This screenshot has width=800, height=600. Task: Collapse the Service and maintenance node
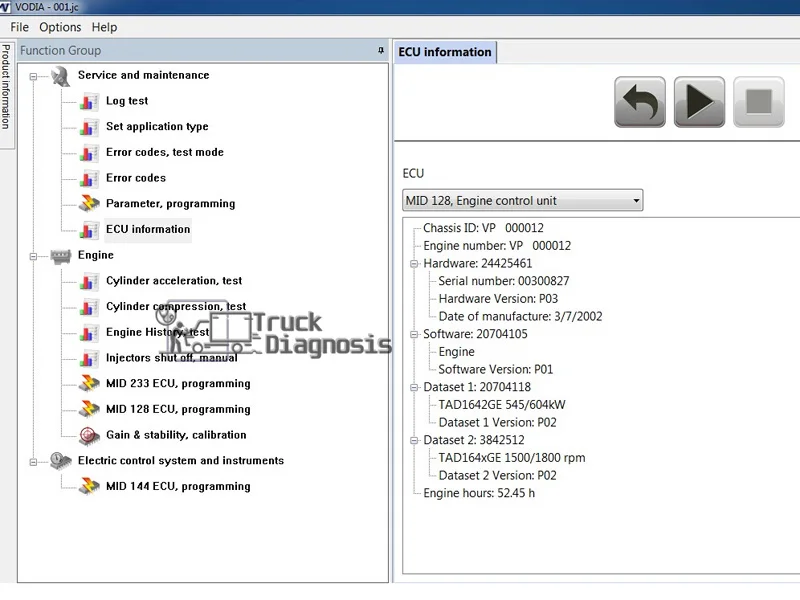pos(34,75)
